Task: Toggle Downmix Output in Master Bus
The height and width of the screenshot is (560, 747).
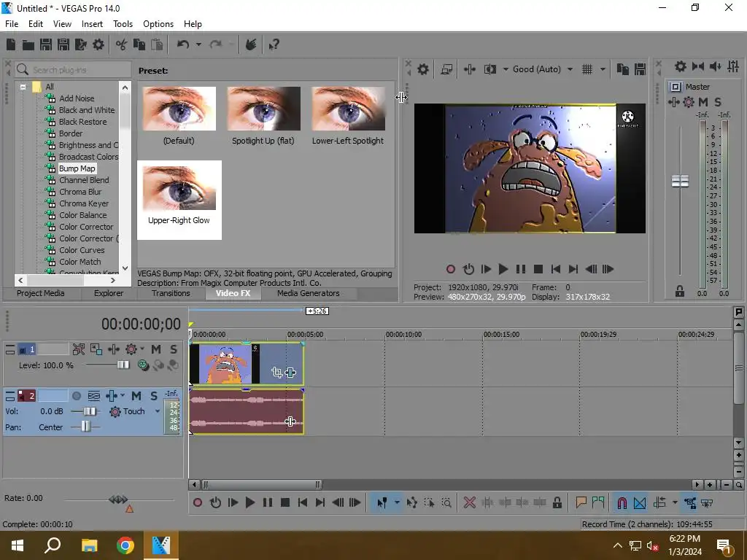Action: coord(698,66)
